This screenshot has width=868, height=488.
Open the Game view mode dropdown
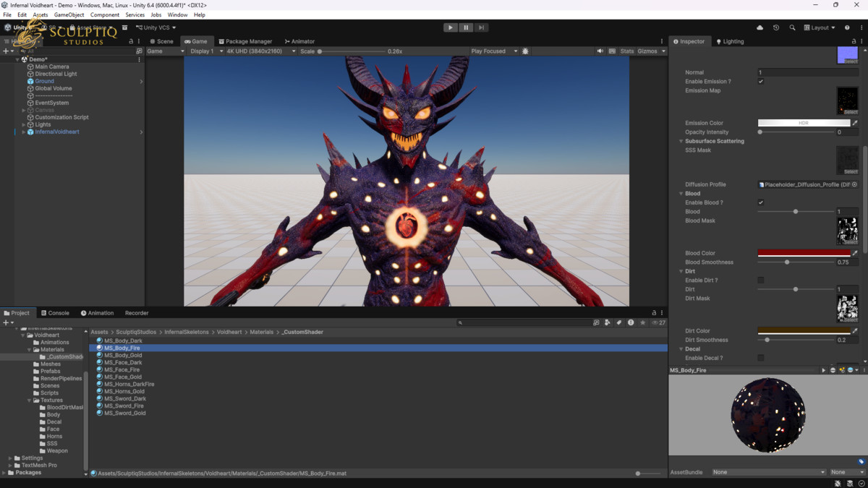[x=166, y=51]
